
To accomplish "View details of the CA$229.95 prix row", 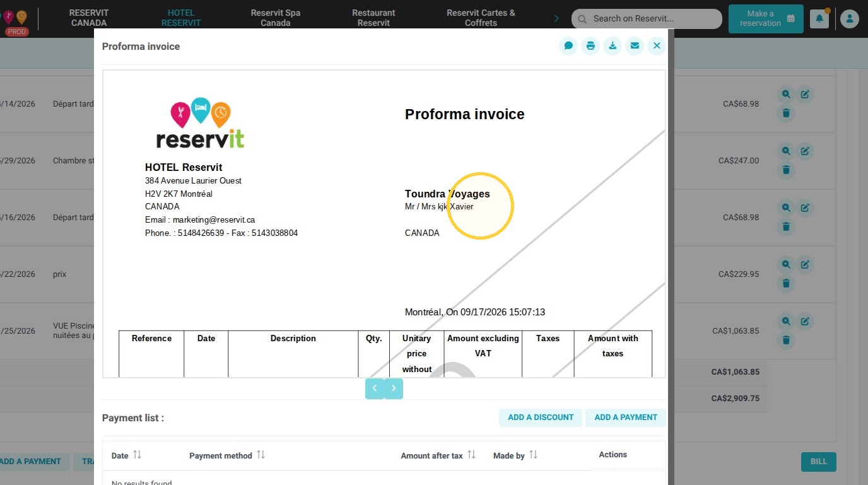I will 786,265.
